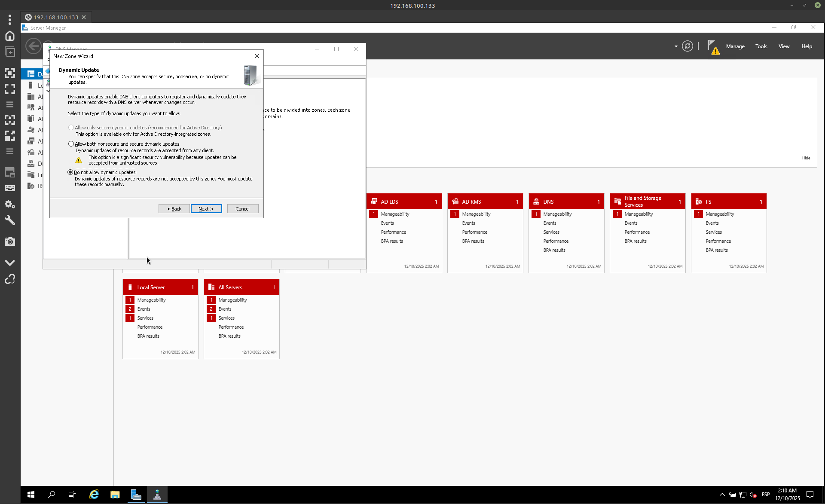825x504 pixels.
Task: Click the camera screenshot icon in sidebar
Action: pyautogui.click(x=10, y=242)
